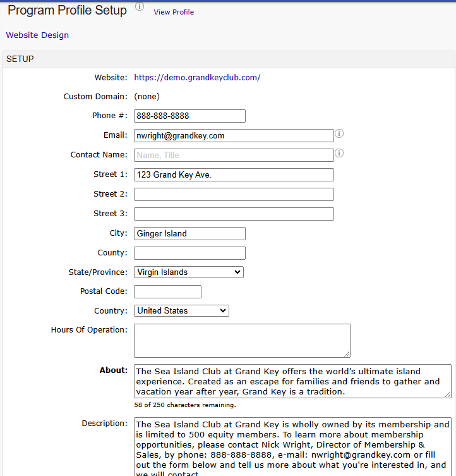Click resize handle of Hours Of Operation box
456x476 pixels.
347,354
